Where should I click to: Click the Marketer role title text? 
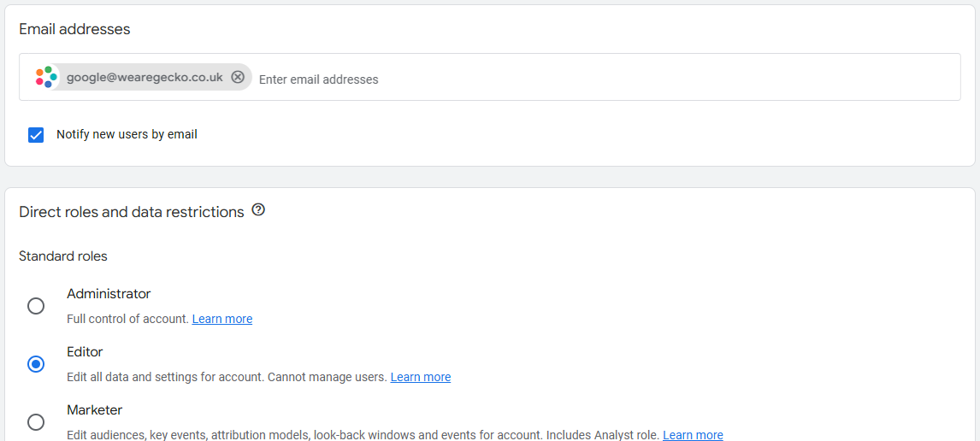point(95,410)
